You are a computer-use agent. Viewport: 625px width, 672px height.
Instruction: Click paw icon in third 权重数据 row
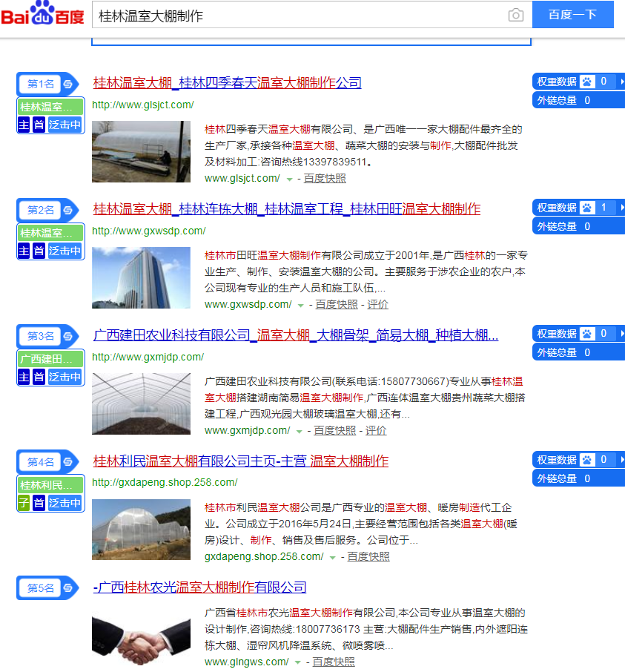click(587, 334)
